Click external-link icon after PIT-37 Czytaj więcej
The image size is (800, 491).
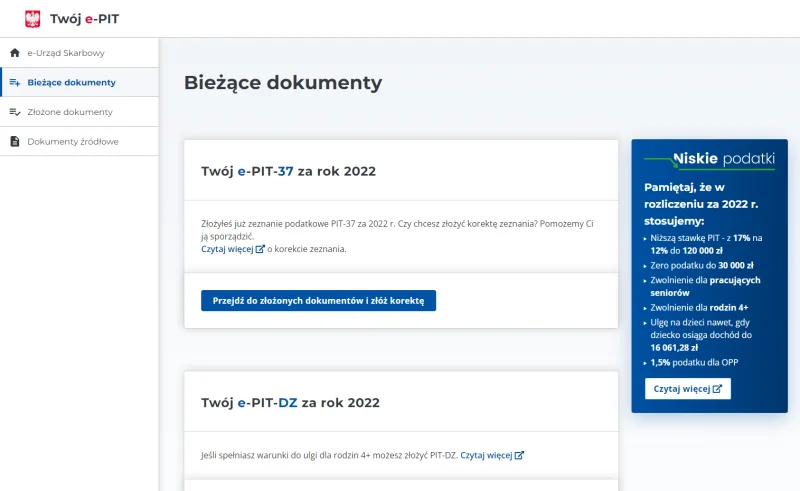(x=260, y=249)
